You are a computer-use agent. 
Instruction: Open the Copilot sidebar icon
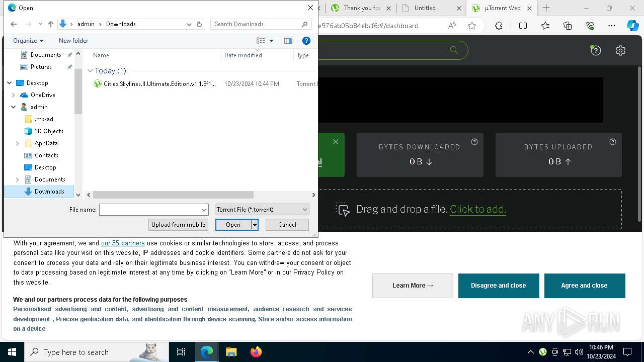pos(632,26)
